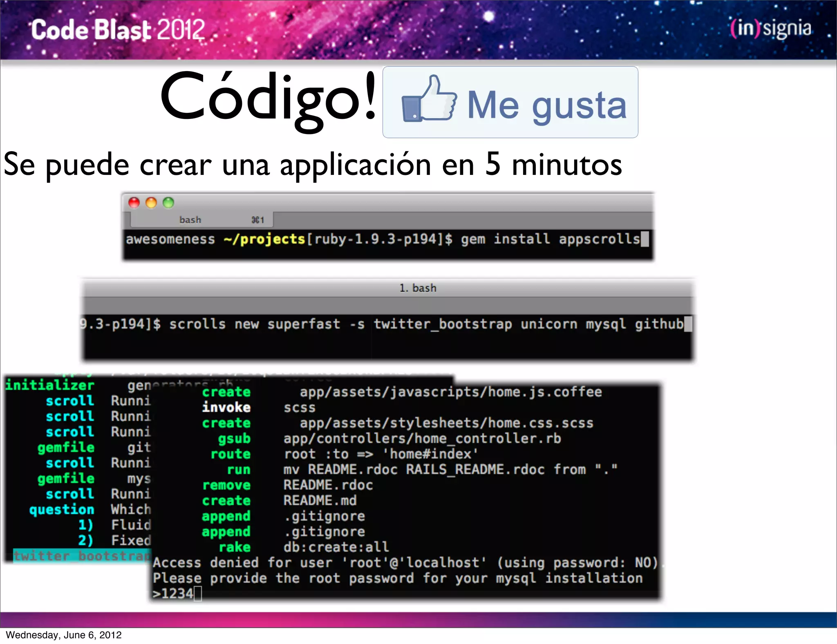Click 'app/assets/stylesheets/home.css.scss' path

click(447, 423)
